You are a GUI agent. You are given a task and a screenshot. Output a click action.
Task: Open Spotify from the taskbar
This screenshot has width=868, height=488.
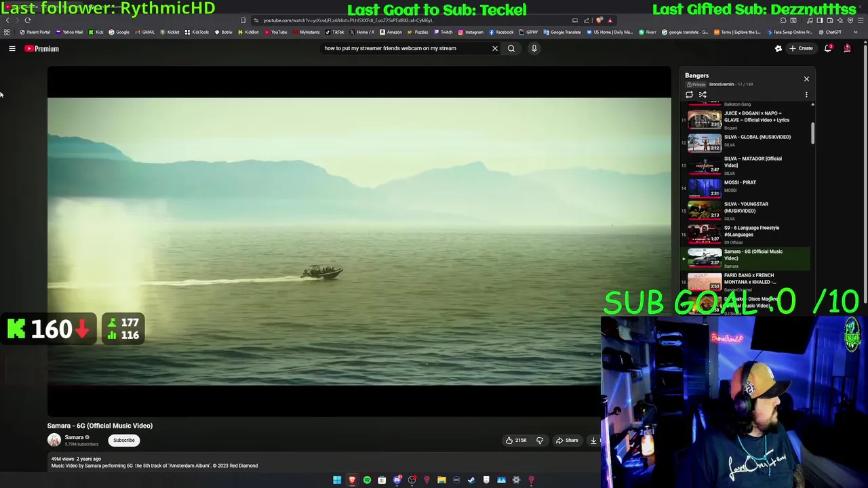(x=367, y=480)
